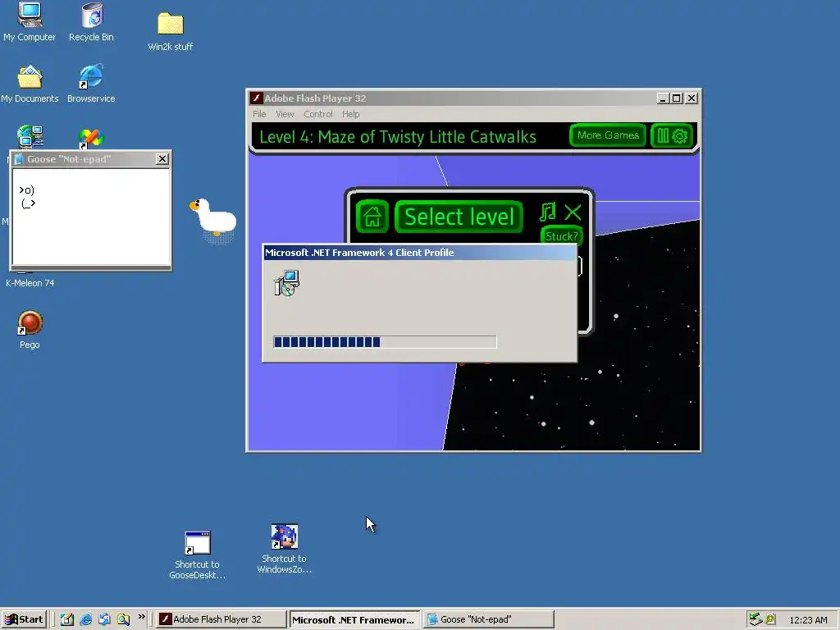Click the Level 4 Maze of Twisty title

[x=398, y=137]
